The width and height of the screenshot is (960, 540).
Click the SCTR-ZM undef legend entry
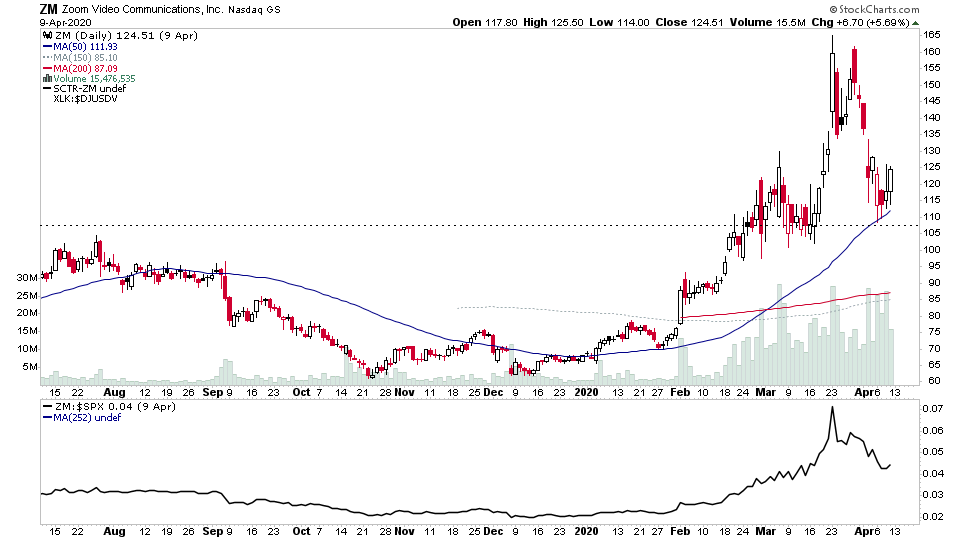click(89, 89)
